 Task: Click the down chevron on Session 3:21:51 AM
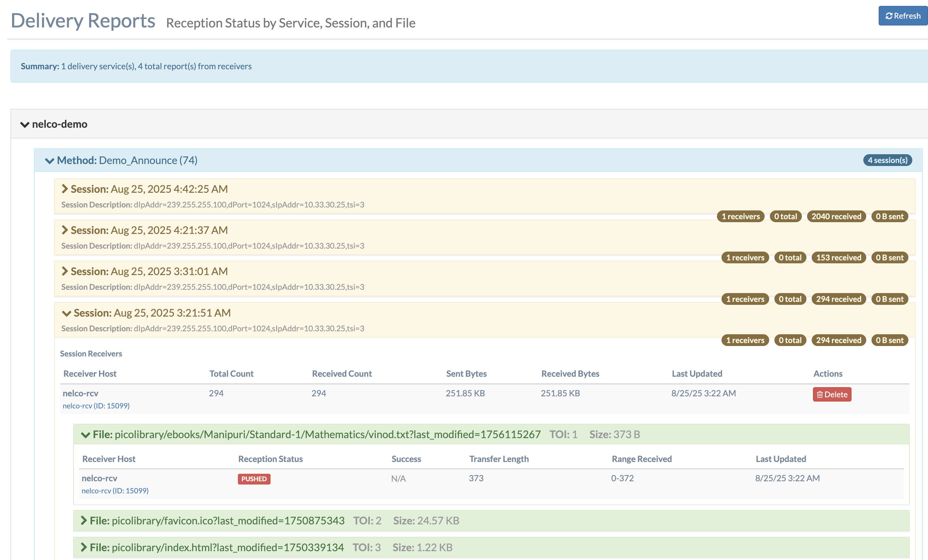coord(67,313)
